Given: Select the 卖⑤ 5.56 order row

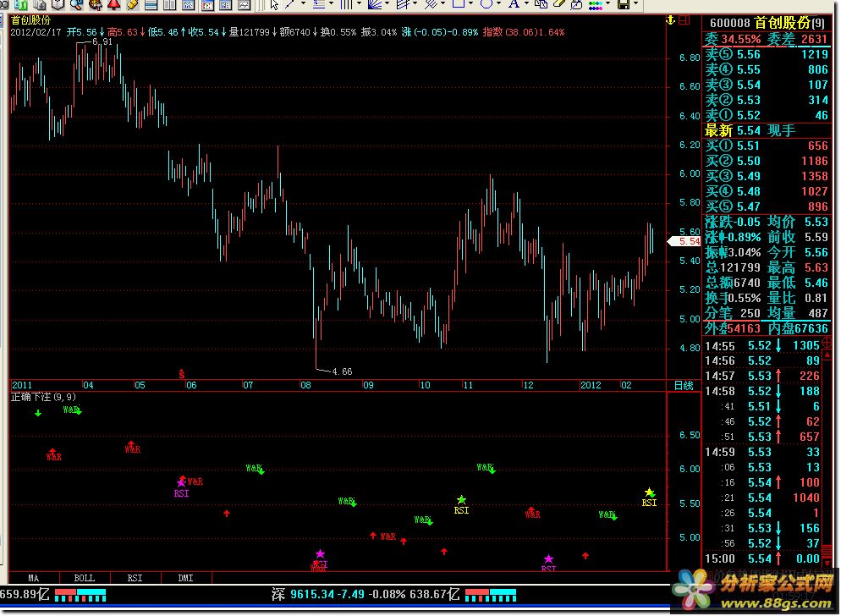Looking at the screenshot, I should click(x=767, y=54).
